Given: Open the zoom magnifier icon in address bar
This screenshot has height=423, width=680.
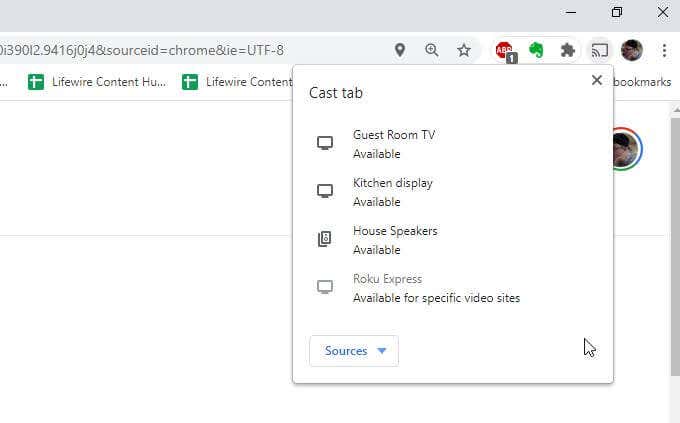Looking at the screenshot, I should pos(432,50).
